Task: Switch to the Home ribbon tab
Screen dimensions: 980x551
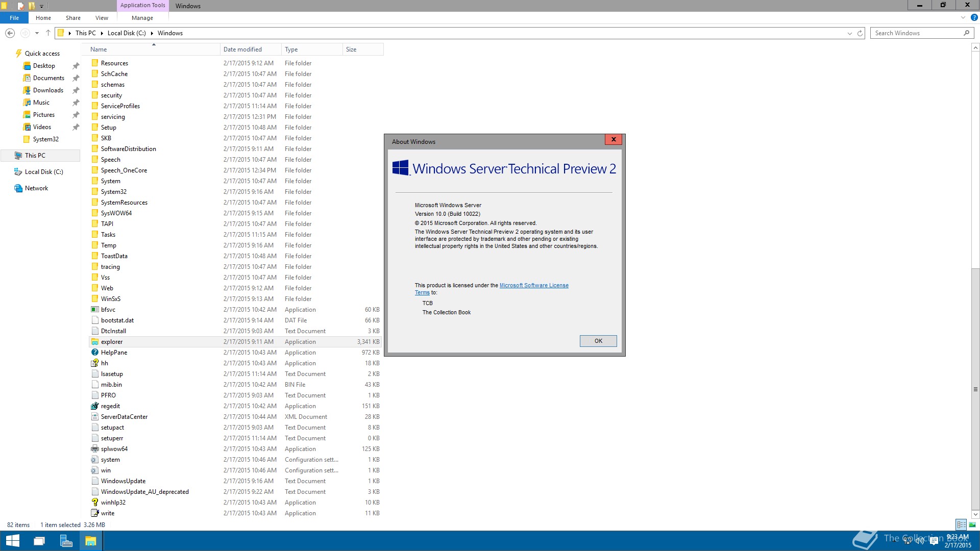Action: (43, 18)
